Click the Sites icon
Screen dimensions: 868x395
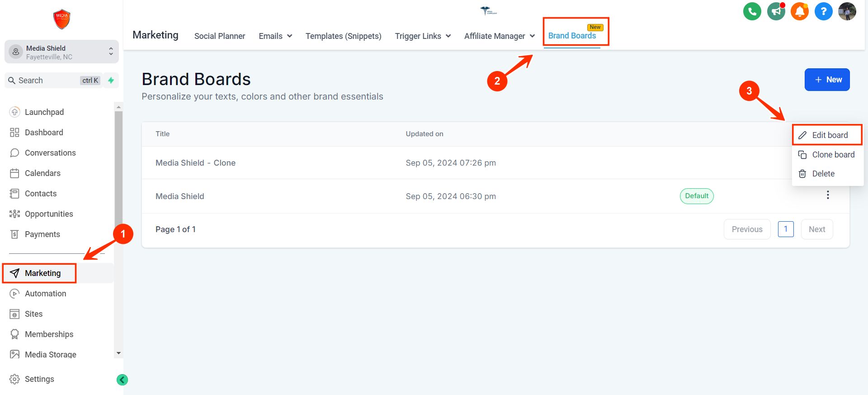[x=14, y=314]
